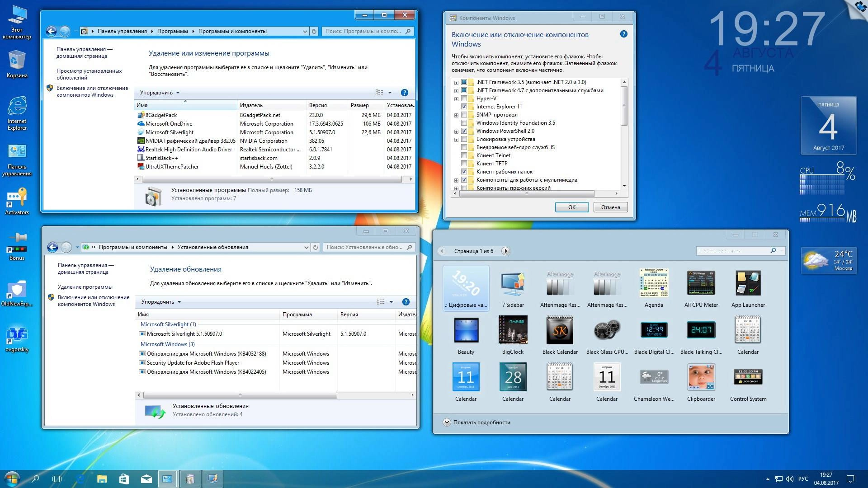Open help in Programs and Features window
868x488 pixels.
point(405,93)
